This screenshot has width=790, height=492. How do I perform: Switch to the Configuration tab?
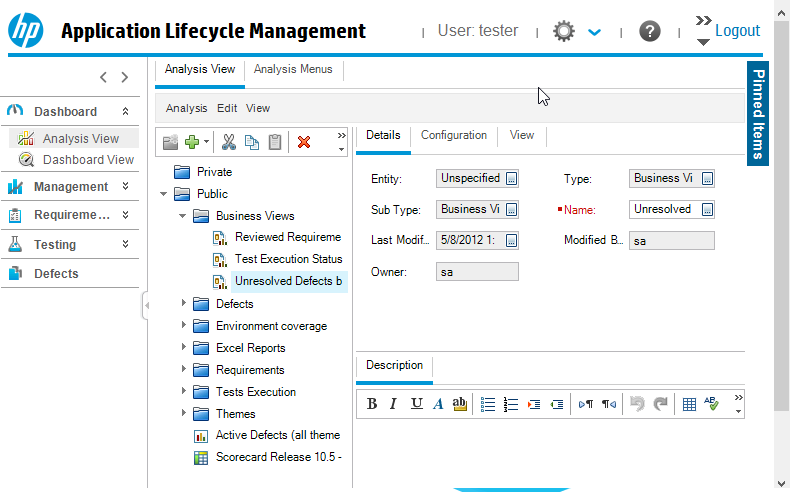click(x=453, y=135)
